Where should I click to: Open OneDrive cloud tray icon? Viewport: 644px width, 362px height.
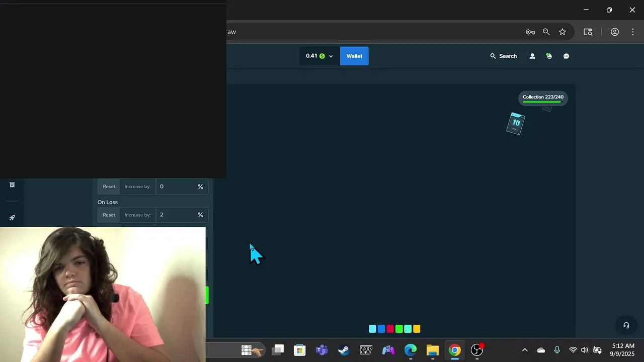pyautogui.click(x=541, y=350)
